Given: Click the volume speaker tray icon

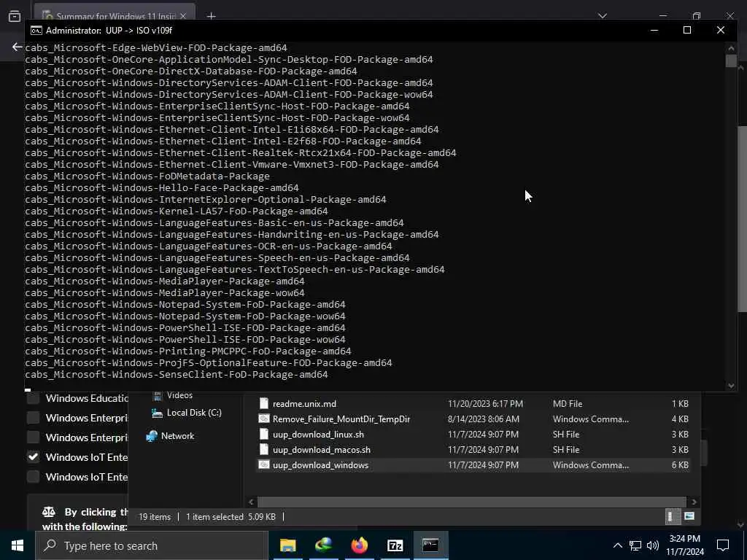Looking at the screenshot, I should point(653,545).
